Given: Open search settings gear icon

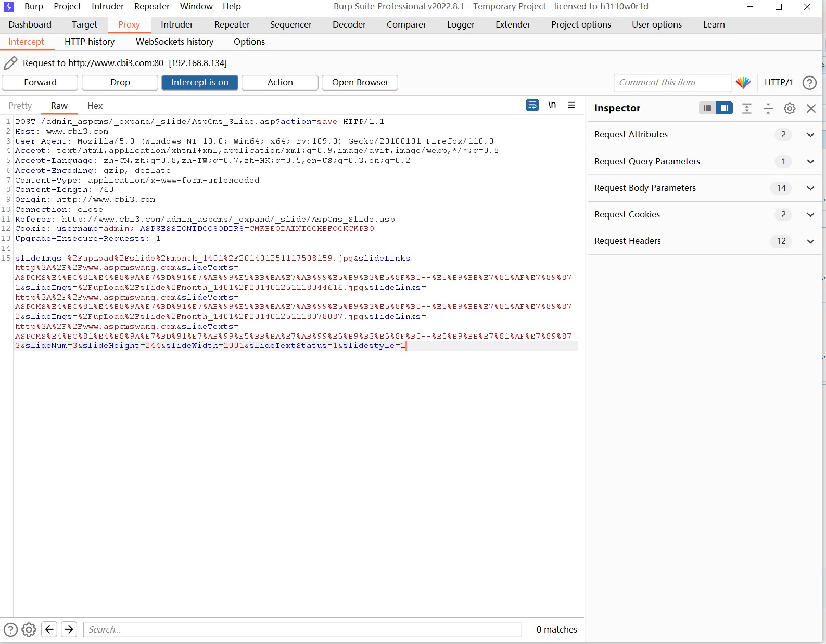Looking at the screenshot, I should point(29,629).
